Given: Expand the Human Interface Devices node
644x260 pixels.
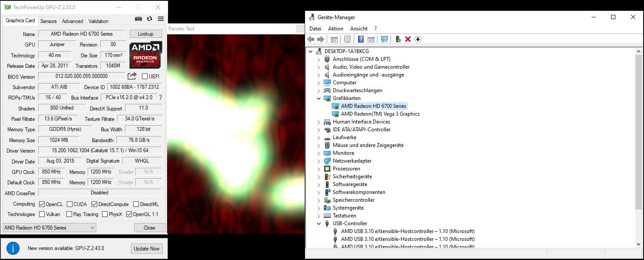Looking at the screenshot, I should [x=319, y=122].
